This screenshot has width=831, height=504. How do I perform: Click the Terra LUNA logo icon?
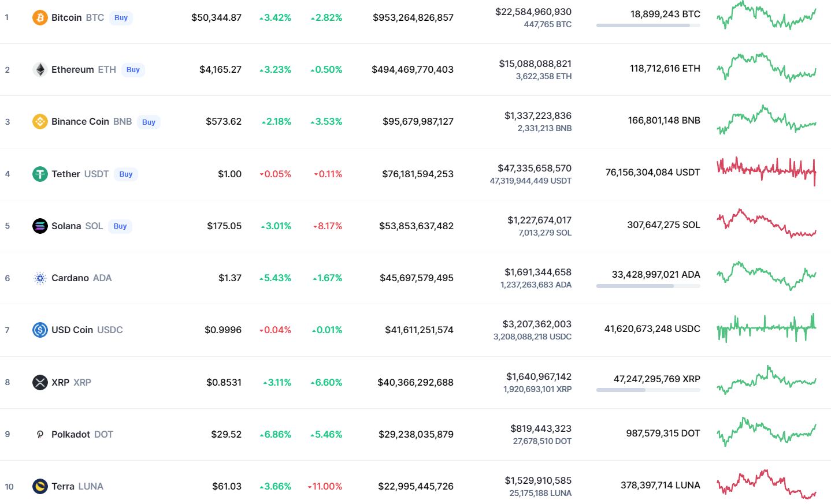pos(40,486)
